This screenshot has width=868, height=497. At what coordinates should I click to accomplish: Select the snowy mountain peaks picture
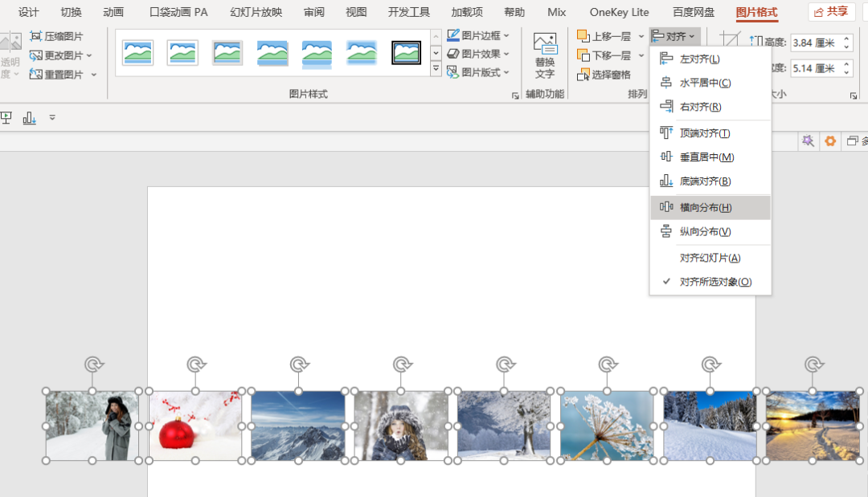click(x=298, y=426)
